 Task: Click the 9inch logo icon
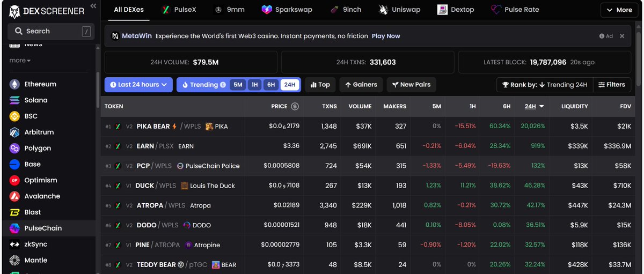point(335,10)
